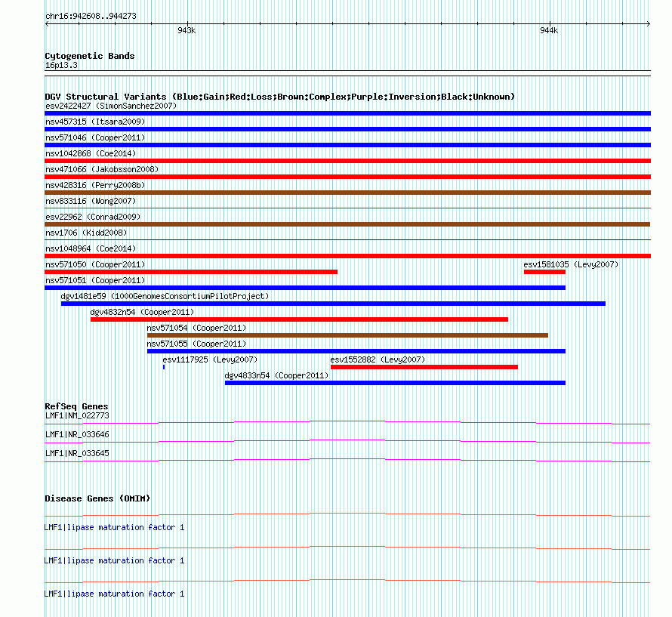
Task: Click the nsv833116 (Wong2007) label
Action: click(91, 201)
